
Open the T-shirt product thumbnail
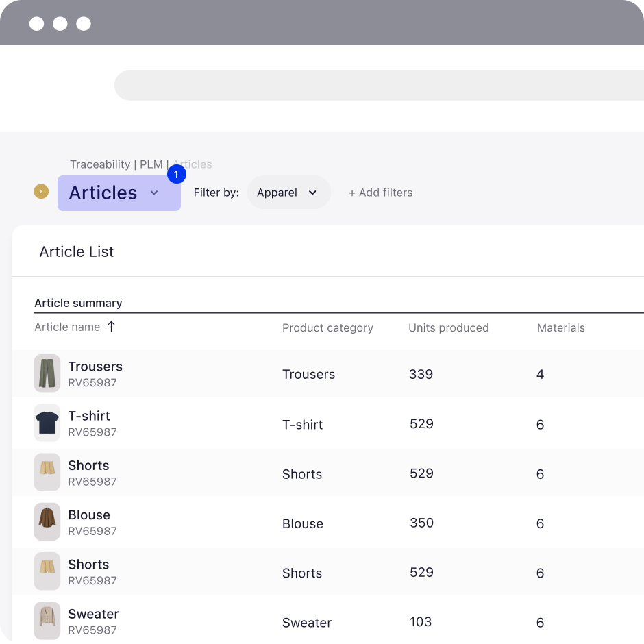[47, 423]
